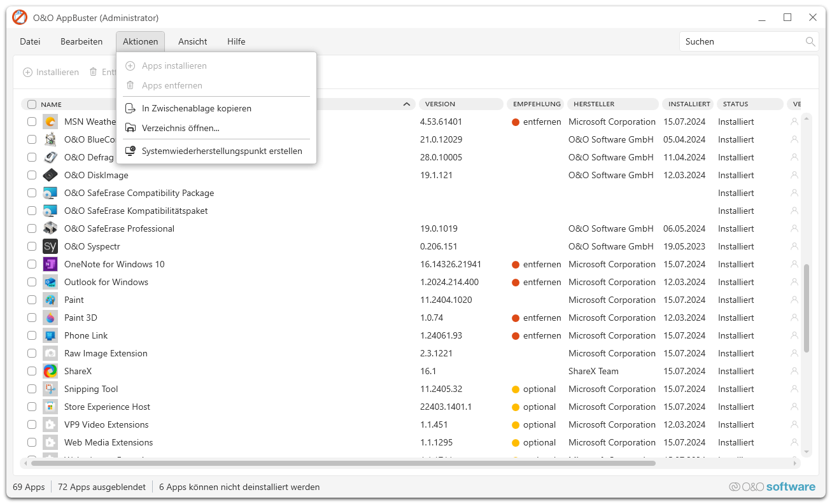This screenshot has width=832, height=504.
Task: Click the O&O software logo link
Action: [772, 487]
